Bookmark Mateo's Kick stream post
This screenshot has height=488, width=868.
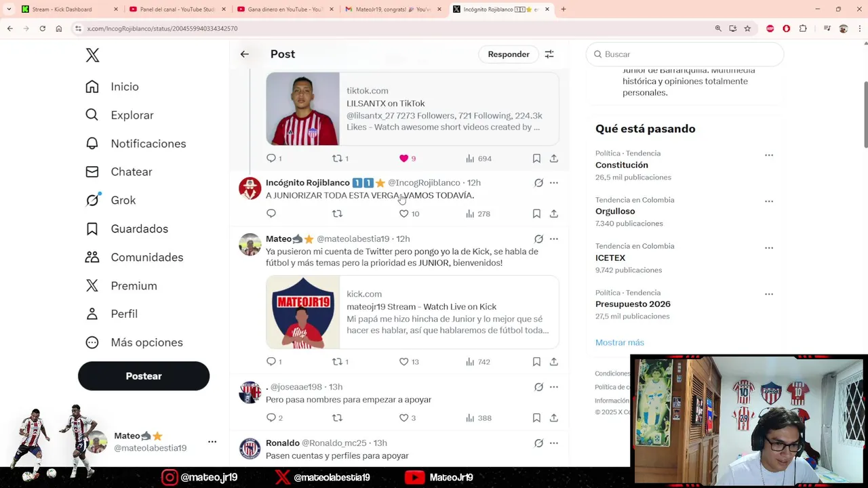click(x=536, y=362)
